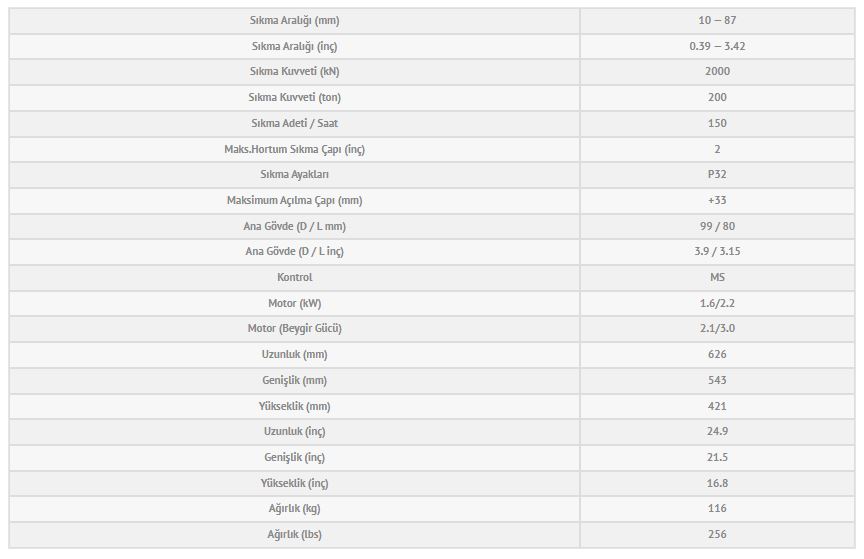Click the "Ana Gövde (D / L mm)" label
The height and width of the screenshot is (559, 864).
pyautogui.click(x=294, y=226)
